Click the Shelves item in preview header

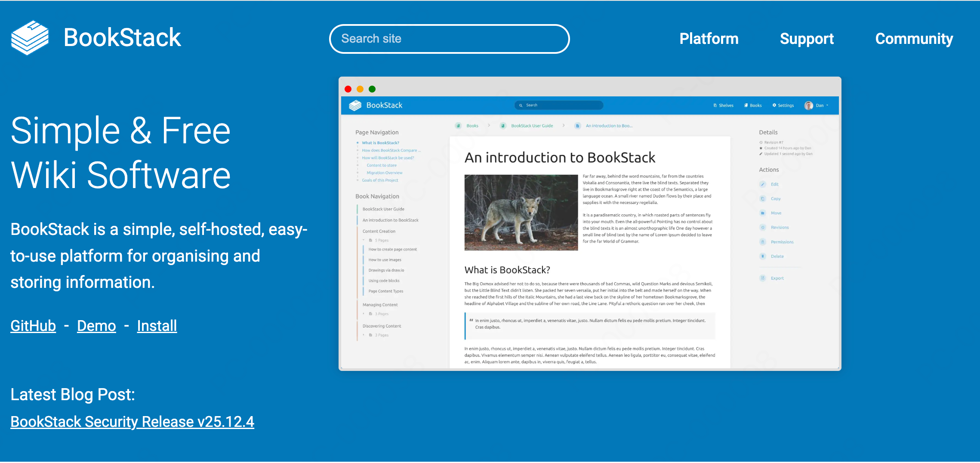click(723, 105)
